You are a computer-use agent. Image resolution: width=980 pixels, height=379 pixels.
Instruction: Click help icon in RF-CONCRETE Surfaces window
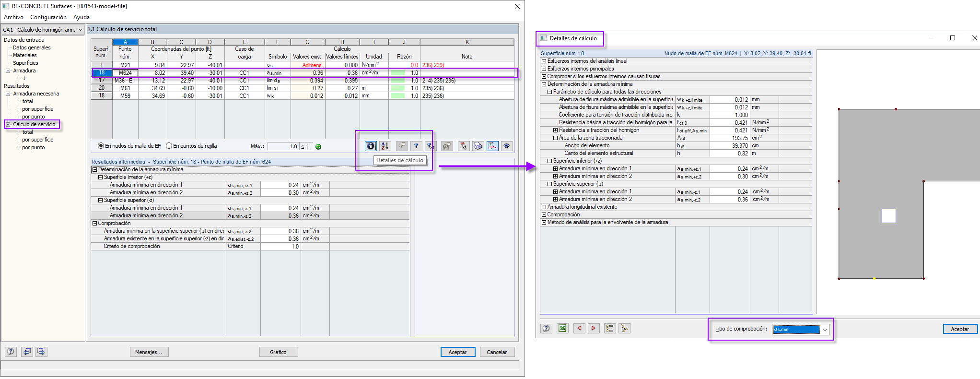coord(11,352)
